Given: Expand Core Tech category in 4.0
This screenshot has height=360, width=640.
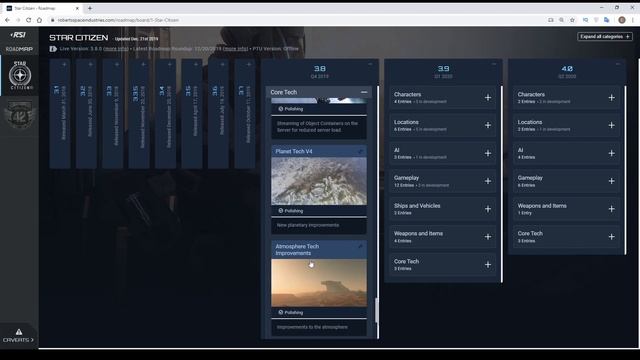Looking at the screenshot, I should pos(611,237).
